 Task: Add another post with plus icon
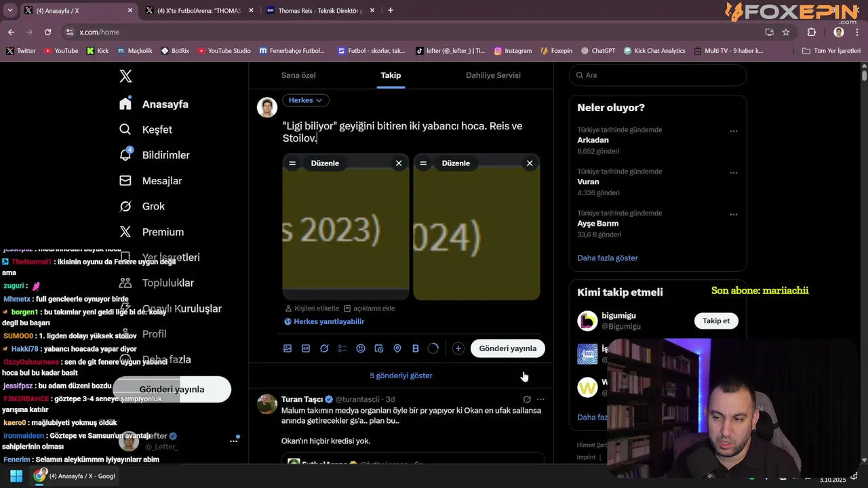coord(458,348)
